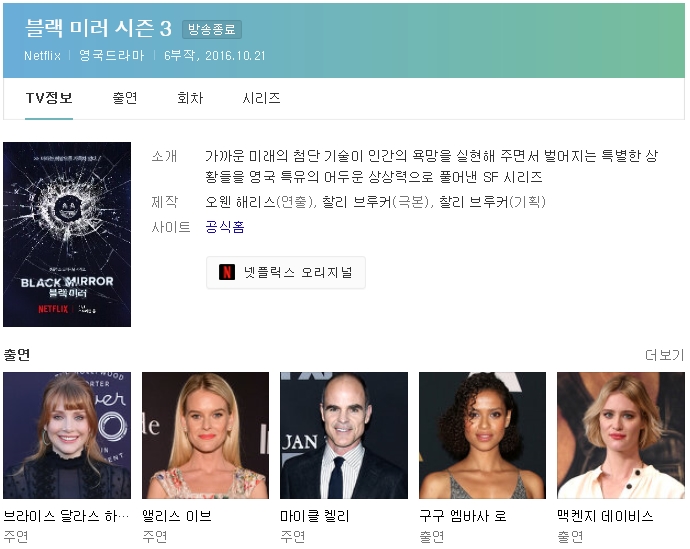Image resolution: width=690 pixels, height=549 pixels.
Task: Switch to the TV정보 tab
Action: pyautogui.click(x=49, y=98)
